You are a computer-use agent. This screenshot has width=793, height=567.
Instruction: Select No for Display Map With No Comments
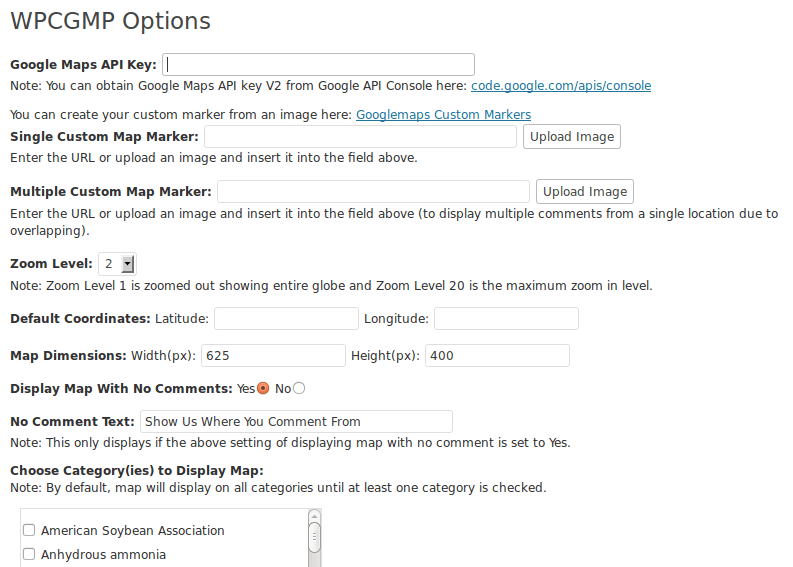pos(299,388)
